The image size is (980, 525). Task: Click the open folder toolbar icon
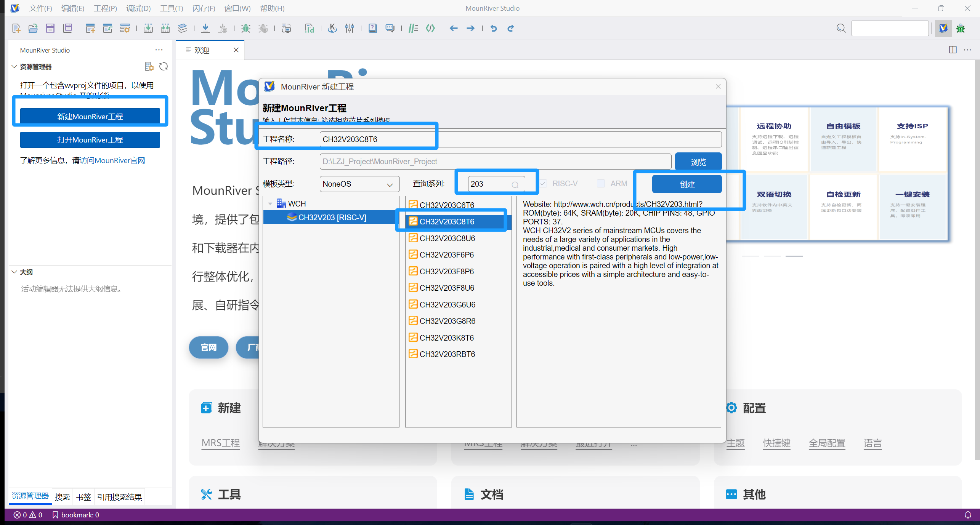pyautogui.click(x=33, y=28)
